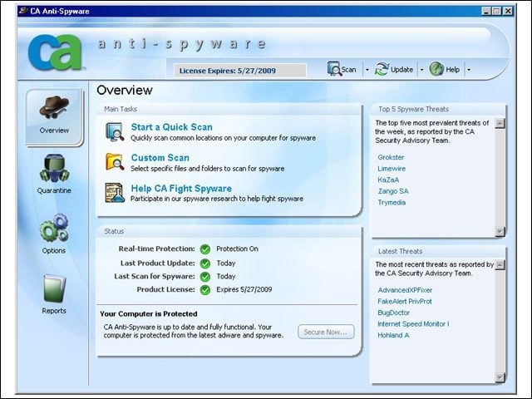Open the Hohland A threat link
This screenshot has width=532, height=399.
click(393, 335)
